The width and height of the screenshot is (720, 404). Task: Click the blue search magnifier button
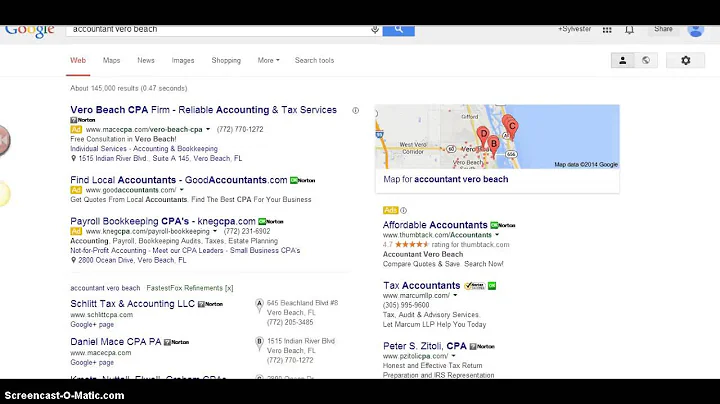click(399, 30)
